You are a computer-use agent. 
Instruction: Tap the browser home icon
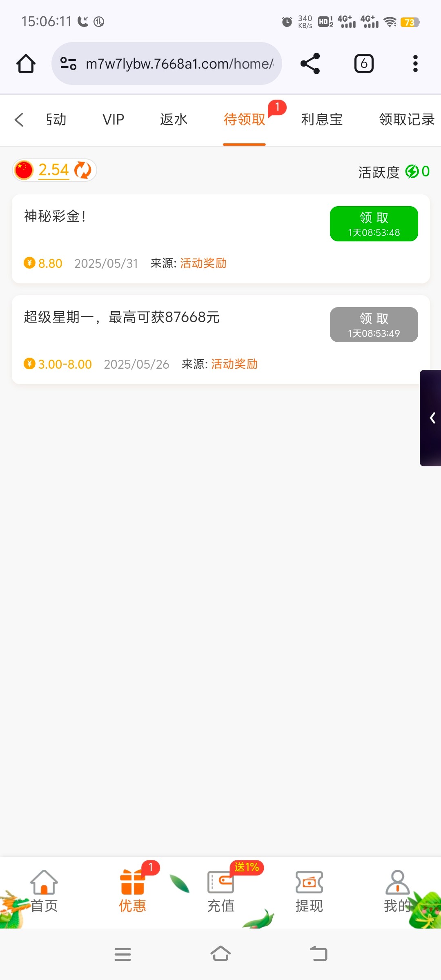pos(26,64)
